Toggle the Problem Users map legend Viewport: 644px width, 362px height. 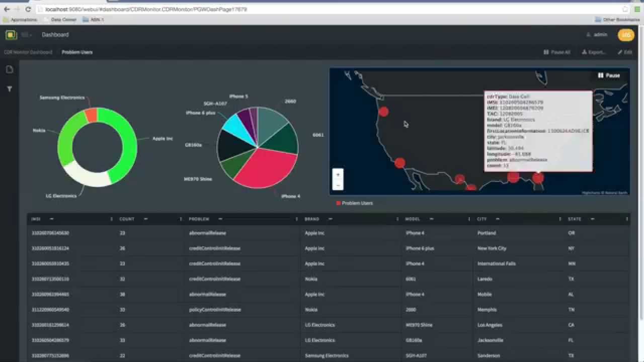point(354,203)
